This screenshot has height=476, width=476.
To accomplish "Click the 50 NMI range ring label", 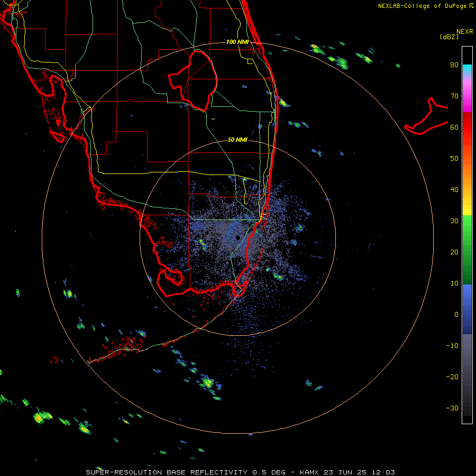I will pyautogui.click(x=237, y=140).
